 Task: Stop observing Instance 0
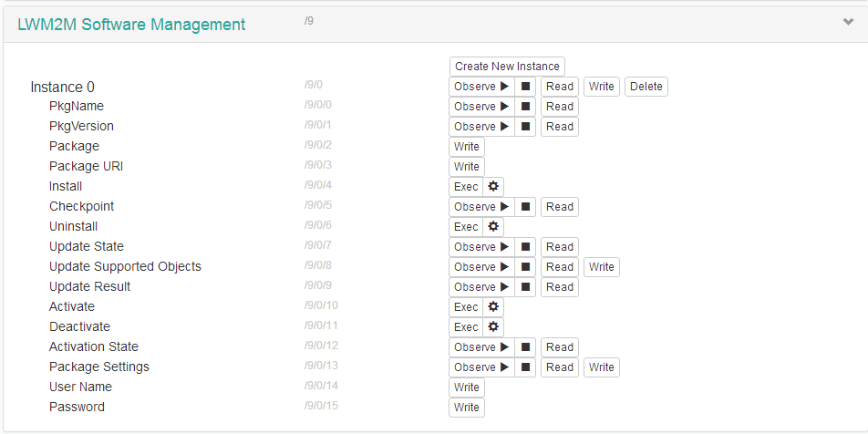click(x=525, y=87)
